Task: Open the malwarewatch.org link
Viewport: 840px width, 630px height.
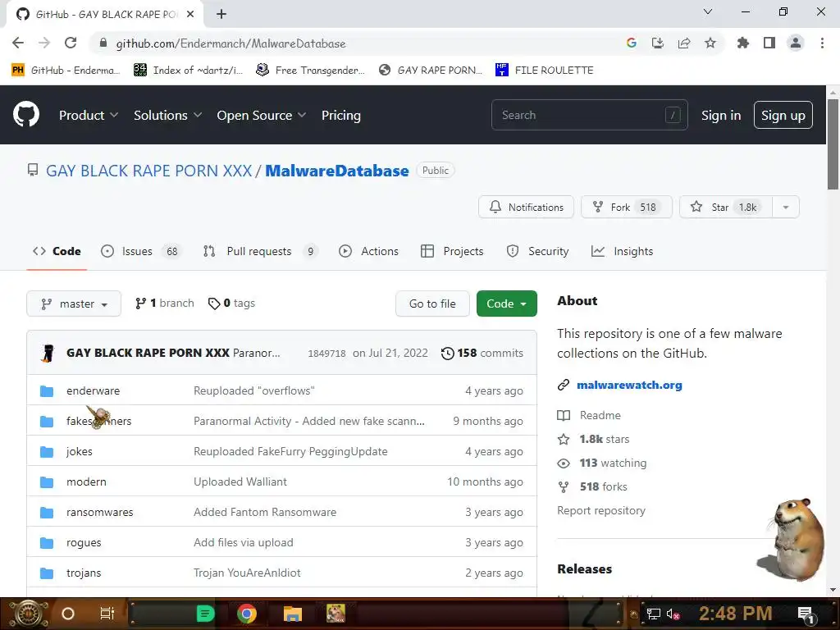Action: [629, 386]
